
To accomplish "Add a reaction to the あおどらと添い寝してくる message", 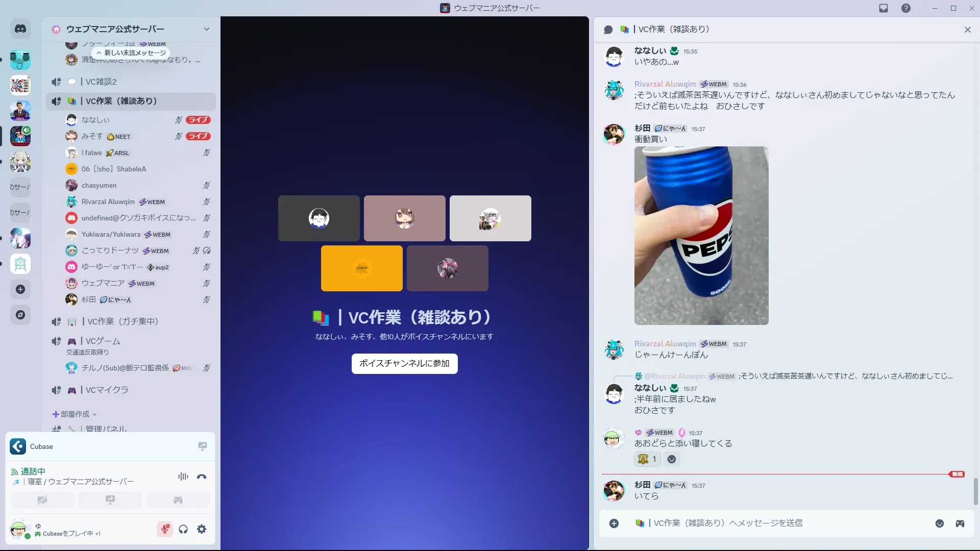I will pyautogui.click(x=672, y=459).
